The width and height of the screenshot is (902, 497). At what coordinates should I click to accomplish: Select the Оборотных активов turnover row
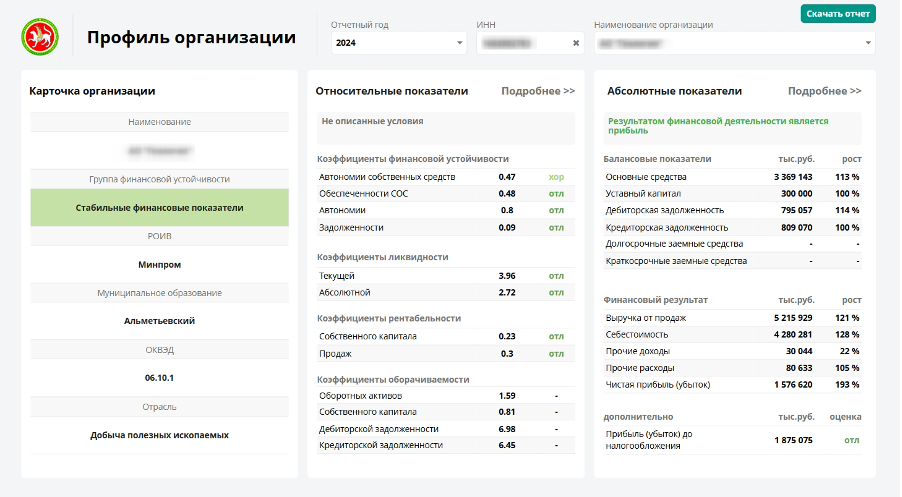(x=446, y=396)
